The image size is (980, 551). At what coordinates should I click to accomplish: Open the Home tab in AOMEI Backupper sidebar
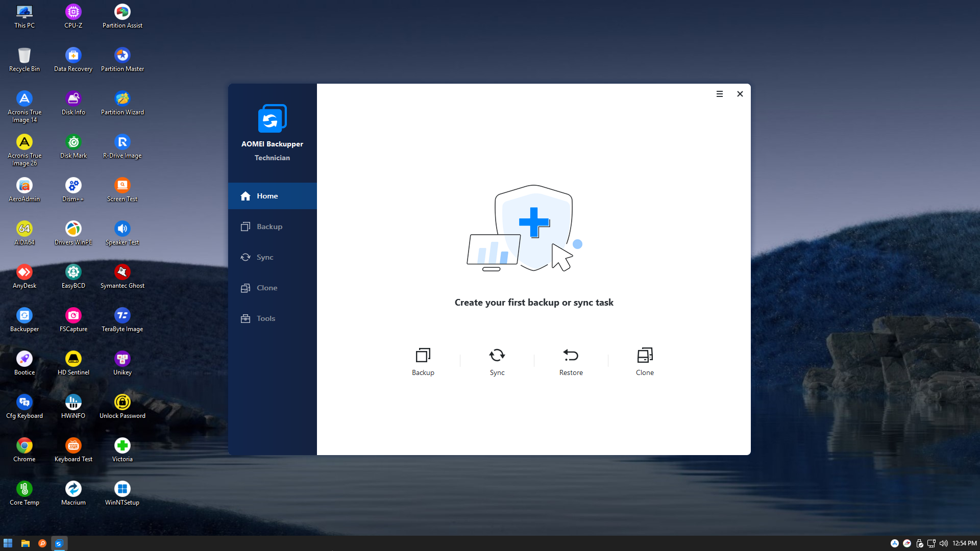click(x=272, y=196)
